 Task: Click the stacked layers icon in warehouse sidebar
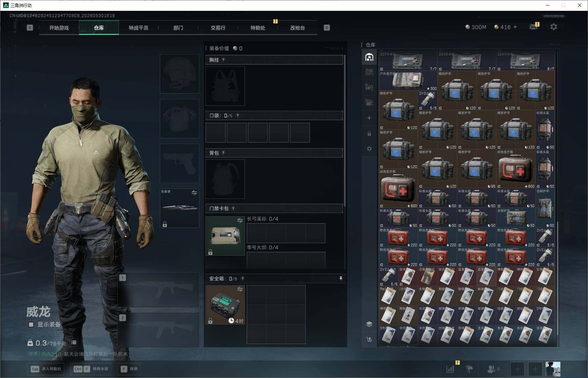[x=369, y=324]
